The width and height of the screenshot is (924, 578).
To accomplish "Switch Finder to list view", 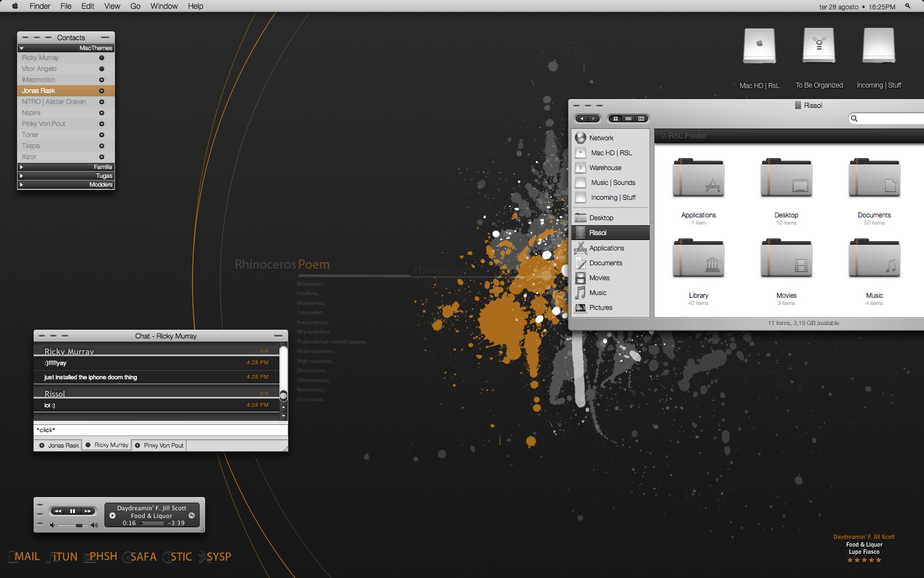I will coord(628,118).
